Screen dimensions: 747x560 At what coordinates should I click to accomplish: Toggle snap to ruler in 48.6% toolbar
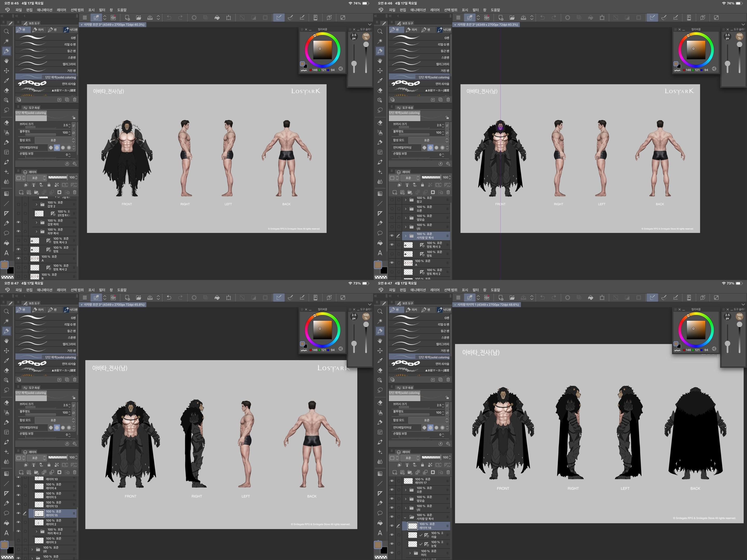652,297
